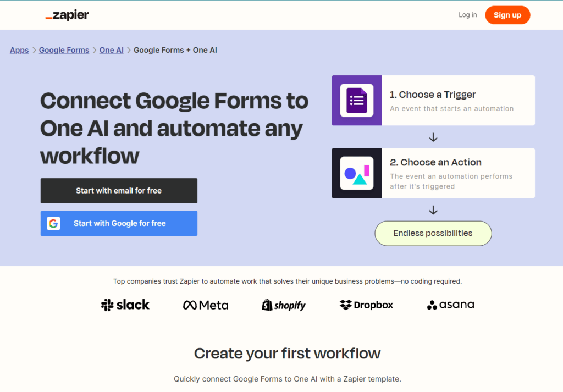This screenshot has height=392, width=563.
Task: Select the Choose an Action card
Action: pos(458,173)
